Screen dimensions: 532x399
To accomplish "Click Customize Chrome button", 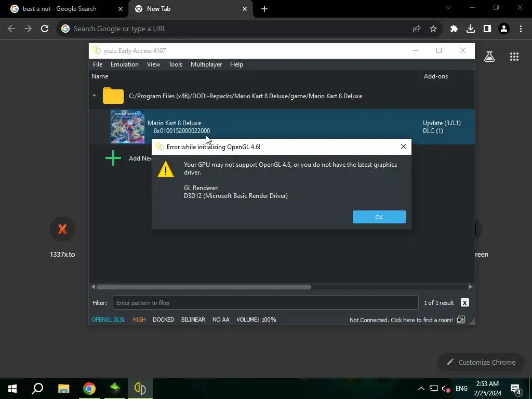I will [x=481, y=362].
